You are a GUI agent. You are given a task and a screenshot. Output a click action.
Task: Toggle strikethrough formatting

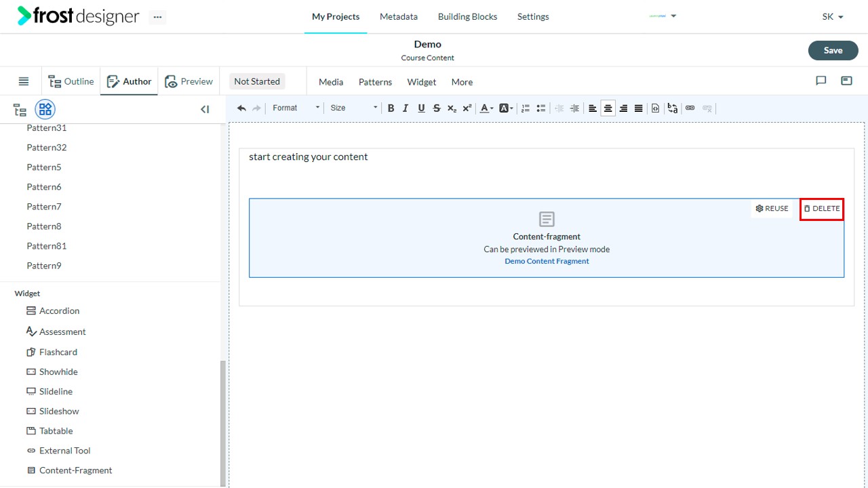click(x=436, y=108)
